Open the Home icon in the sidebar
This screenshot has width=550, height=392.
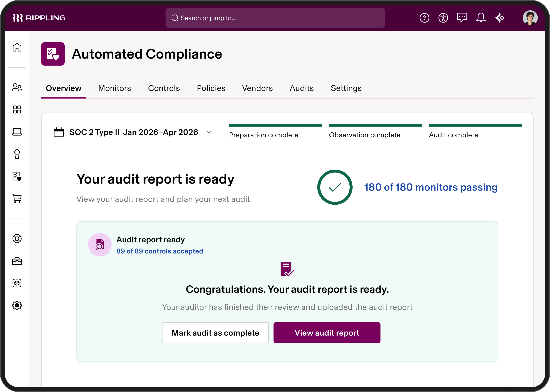click(x=17, y=48)
